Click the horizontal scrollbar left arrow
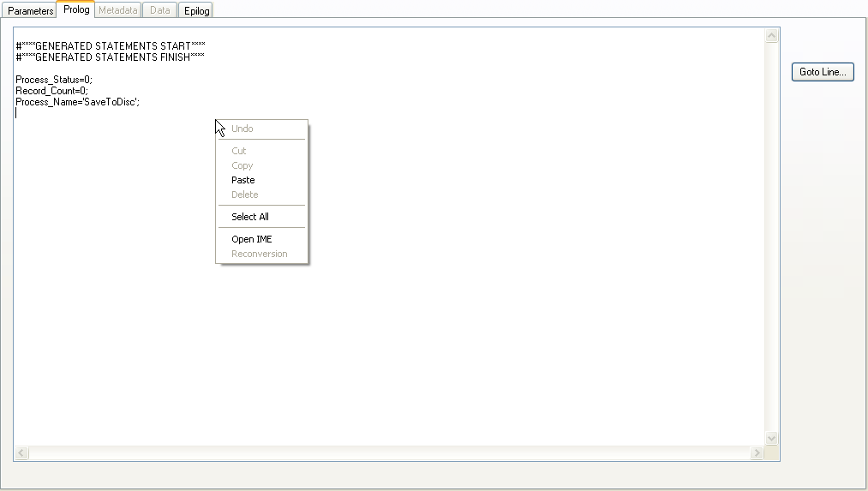Screen dimensions: 868x491 (21, 452)
